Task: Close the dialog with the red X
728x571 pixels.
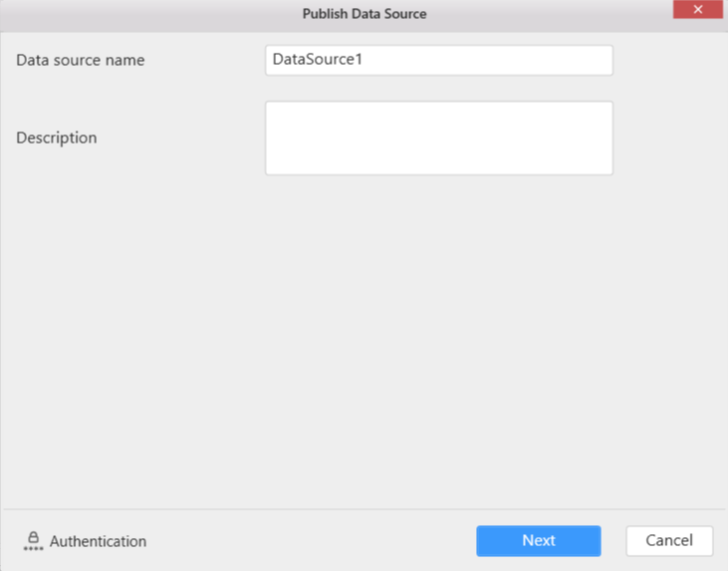Action: (697, 10)
